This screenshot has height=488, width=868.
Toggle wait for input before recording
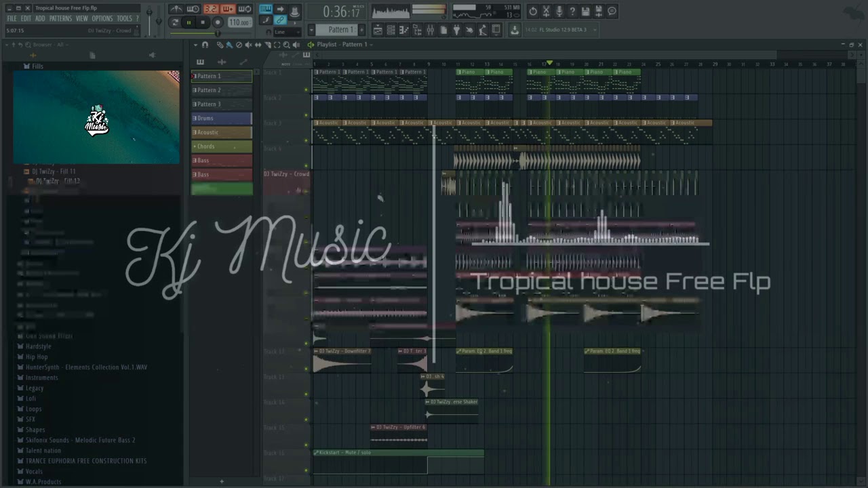193,9
